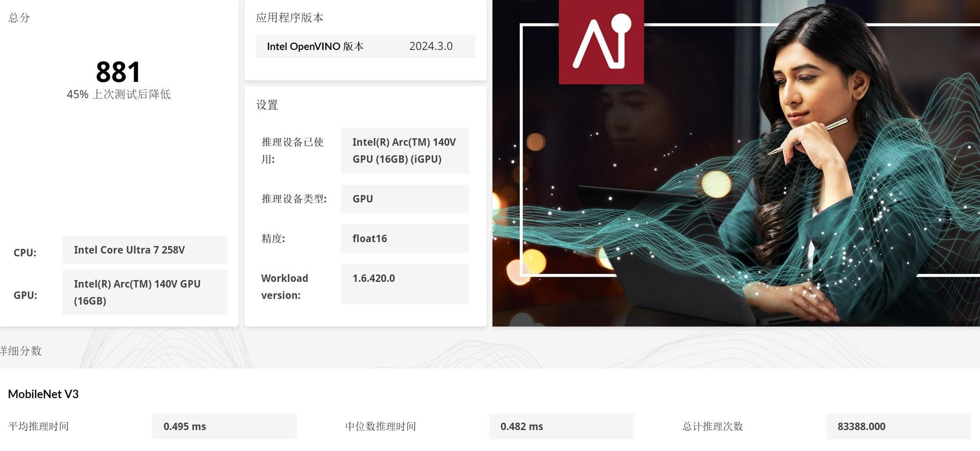Click the red AI logo icon
This screenshot has height=451, width=980.
coord(601,42)
